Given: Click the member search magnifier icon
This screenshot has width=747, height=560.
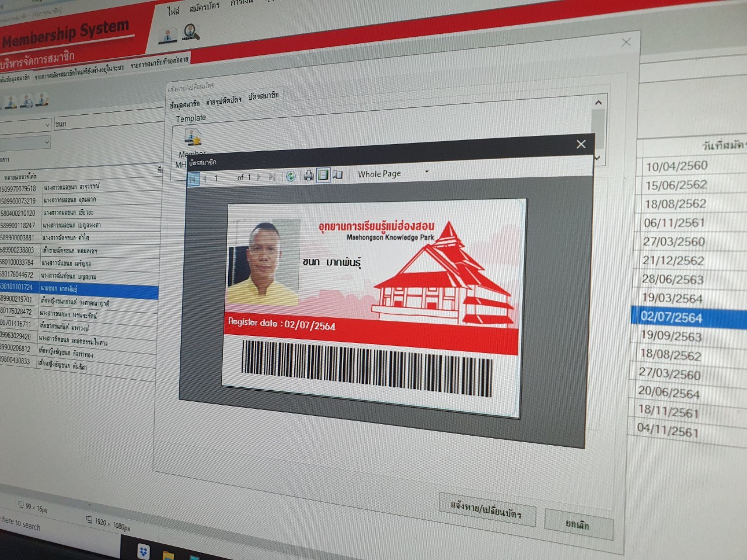Looking at the screenshot, I should point(190,32).
